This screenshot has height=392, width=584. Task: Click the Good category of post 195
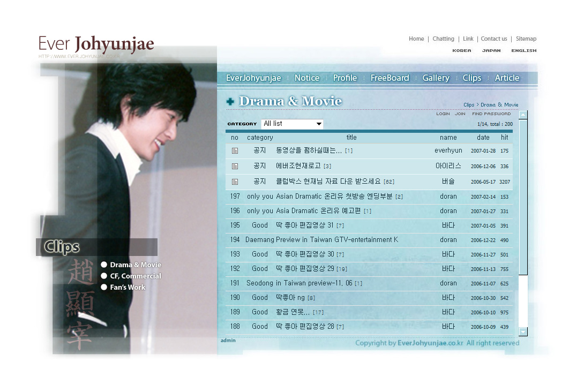(260, 225)
